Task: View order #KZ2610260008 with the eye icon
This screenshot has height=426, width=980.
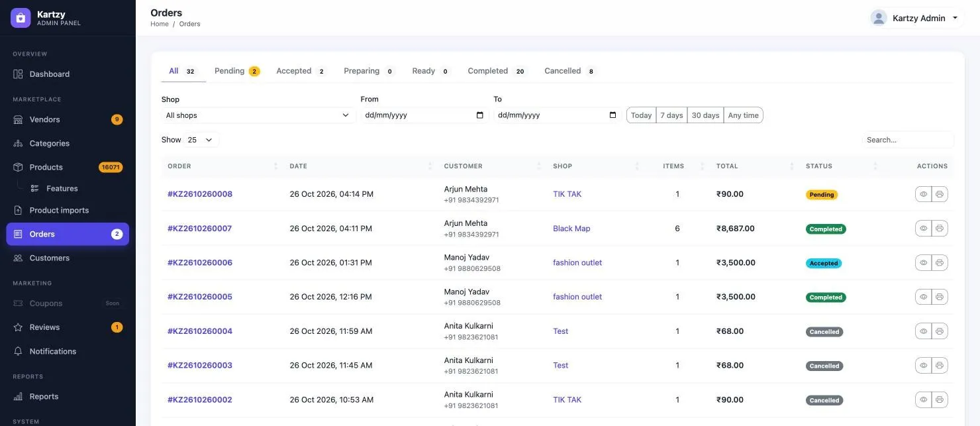Action: tap(923, 194)
